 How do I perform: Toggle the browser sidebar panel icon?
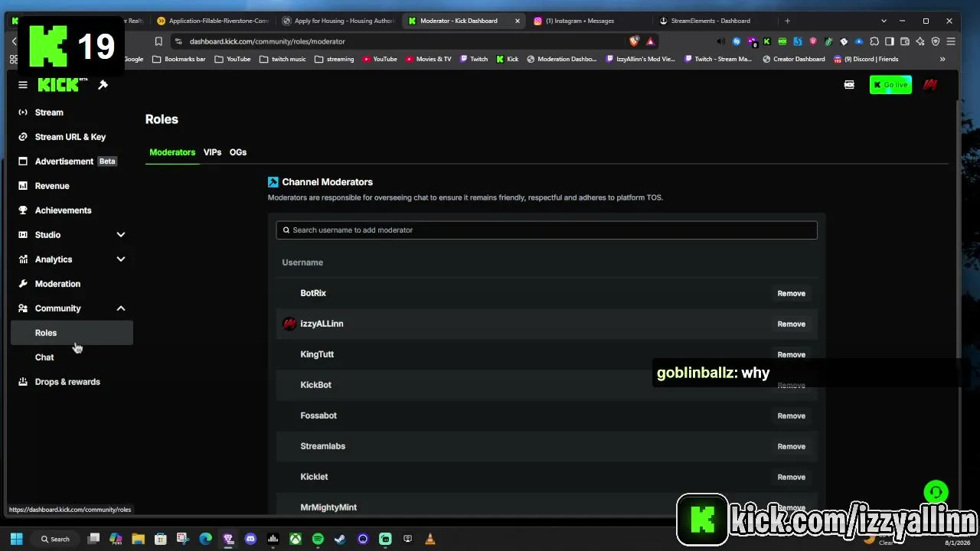[890, 41]
